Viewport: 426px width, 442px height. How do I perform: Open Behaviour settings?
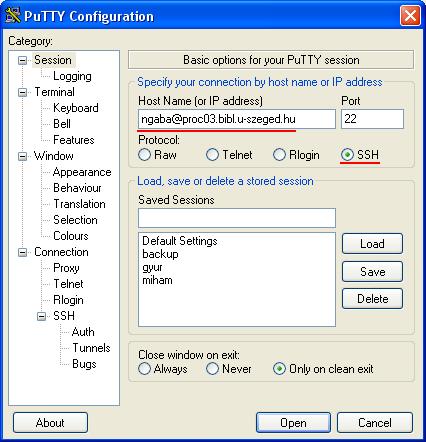pyautogui.click(x=77, y=188)
